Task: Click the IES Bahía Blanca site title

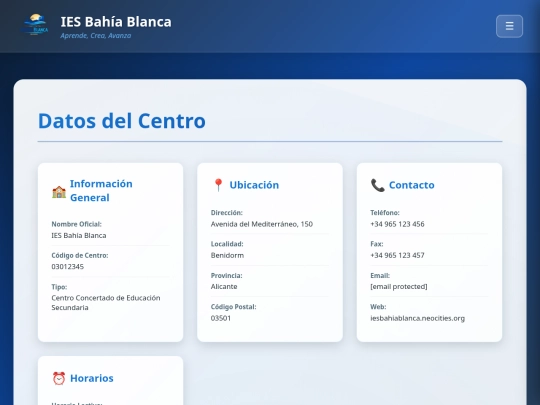Action: (x=116, y=22)
